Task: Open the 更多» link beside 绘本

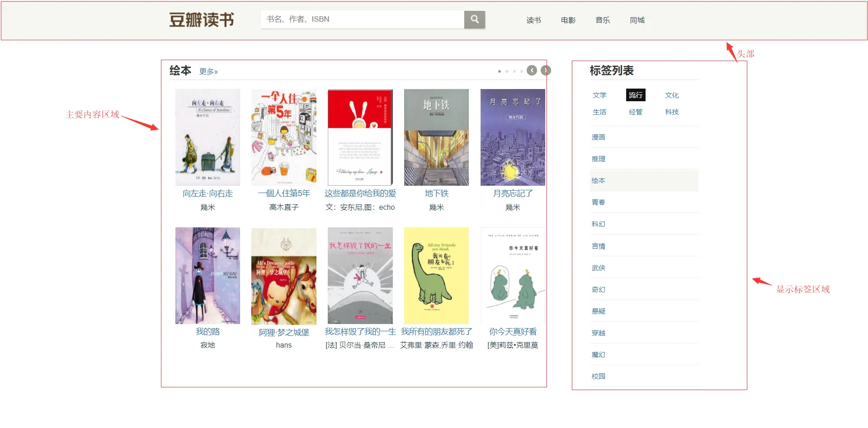Action: (208, 71)
